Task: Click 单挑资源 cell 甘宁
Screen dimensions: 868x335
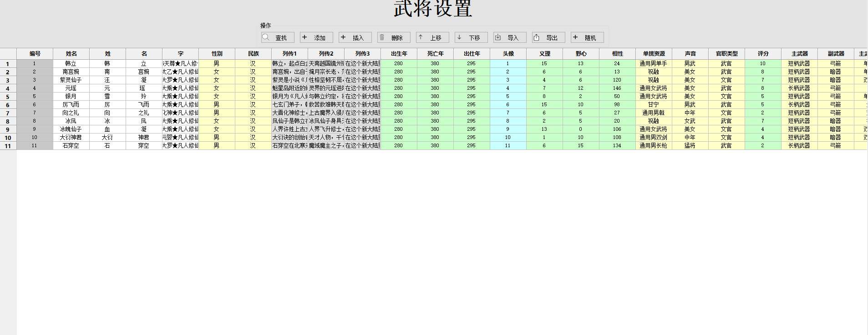Action: click(654, 105)
